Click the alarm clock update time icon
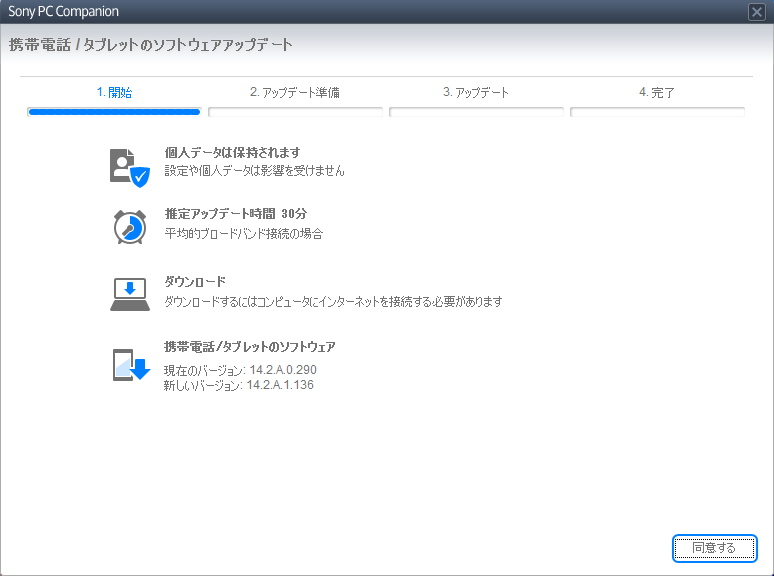 coord(130,227)
